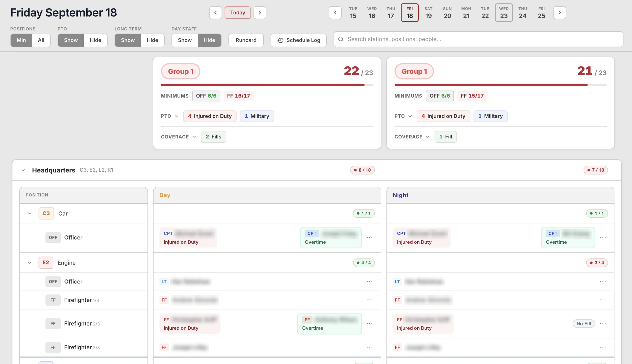The image size is (632, 364).
Task: Select Thursday 17 in date strip
Action: (391, 13)
